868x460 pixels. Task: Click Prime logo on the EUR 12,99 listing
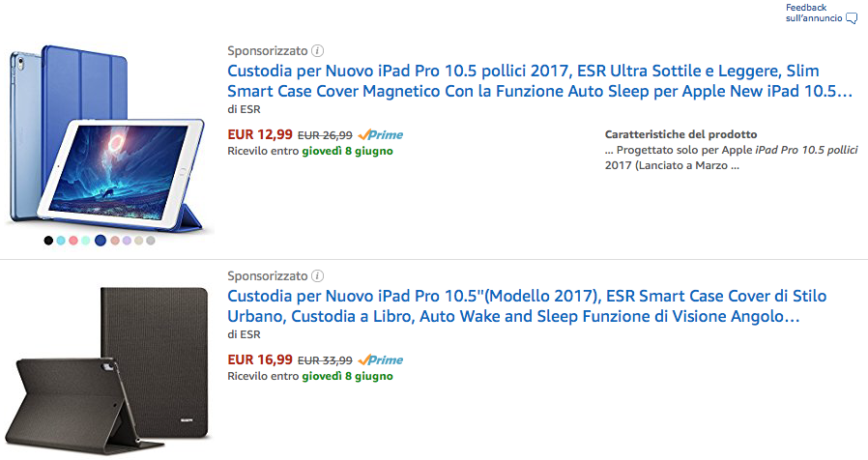380,135
